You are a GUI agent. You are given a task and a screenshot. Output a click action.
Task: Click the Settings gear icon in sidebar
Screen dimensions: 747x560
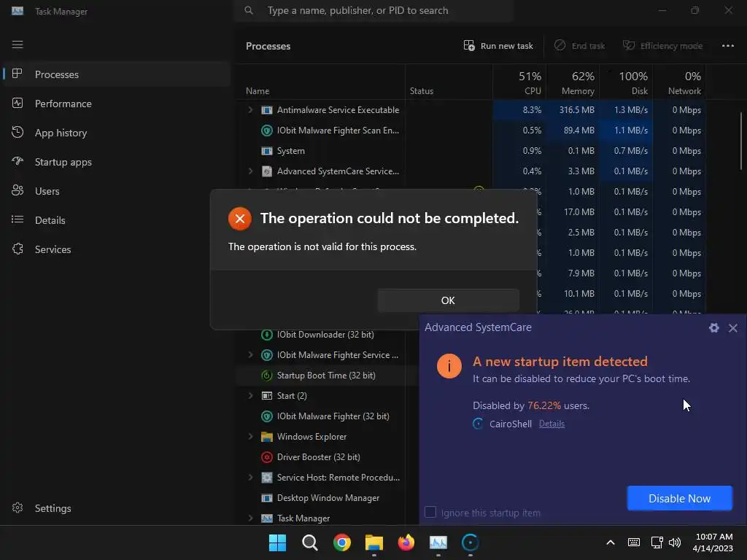[18, 508]
